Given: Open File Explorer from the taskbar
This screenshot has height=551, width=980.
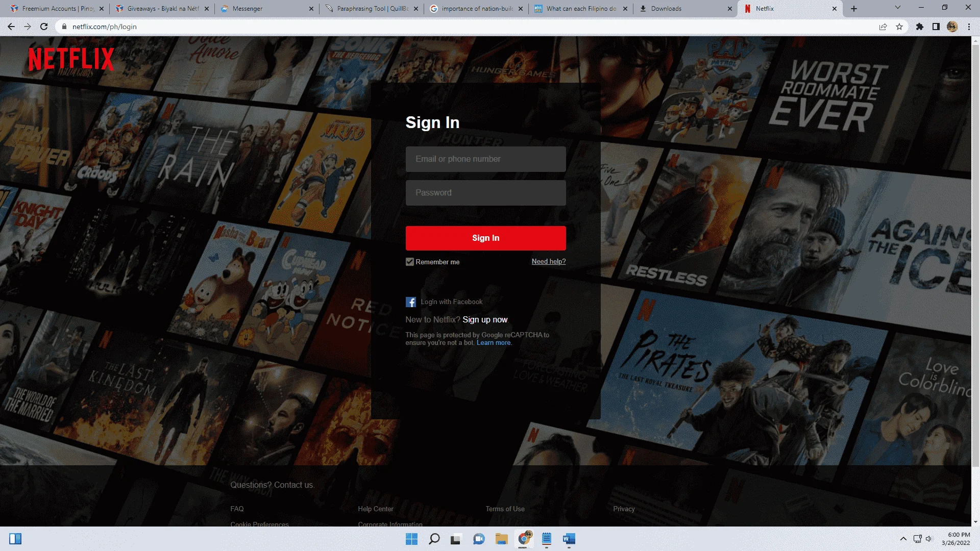Looking at the screenshot, I should [x=501, y=539].
